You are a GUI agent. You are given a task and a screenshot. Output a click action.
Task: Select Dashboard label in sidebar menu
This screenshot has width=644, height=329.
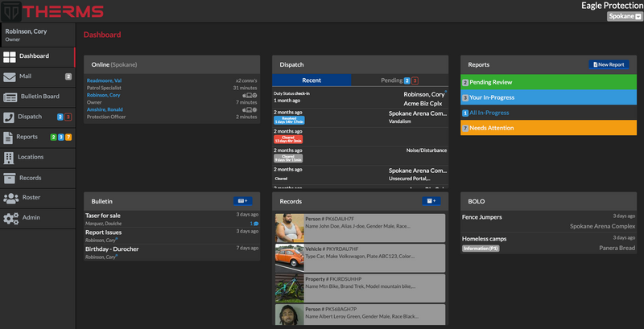[34, 56]
